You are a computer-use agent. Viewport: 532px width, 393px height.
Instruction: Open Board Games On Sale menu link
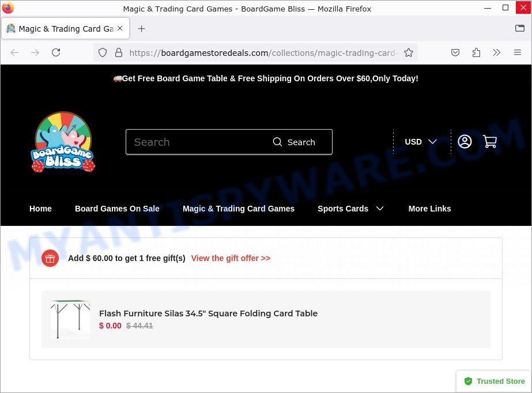pyautogui.click(x=117, y=209)
